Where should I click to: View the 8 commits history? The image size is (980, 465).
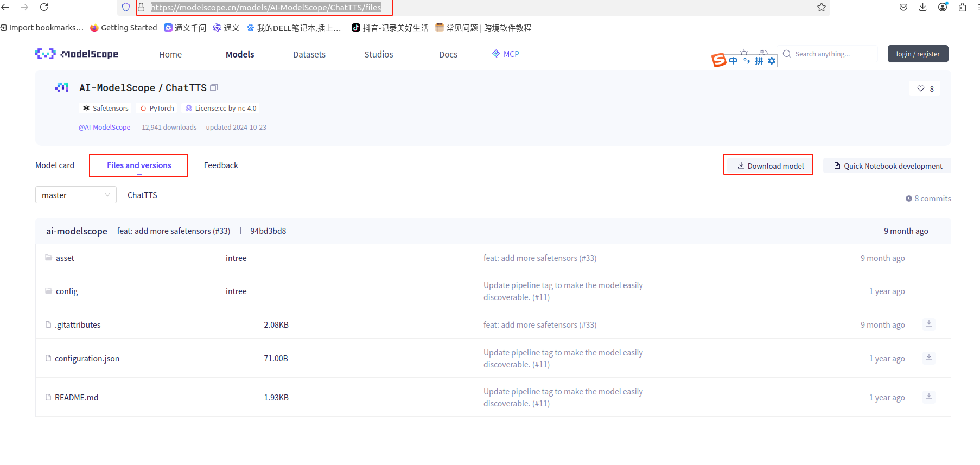[928, 199]
